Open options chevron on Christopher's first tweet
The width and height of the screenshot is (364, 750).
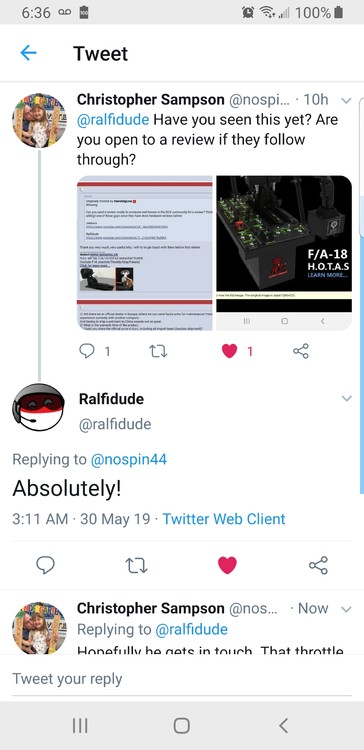pos(346,100)
